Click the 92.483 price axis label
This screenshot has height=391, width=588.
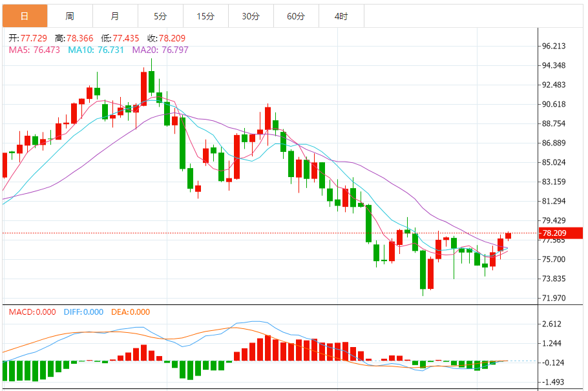click(554, 85)
